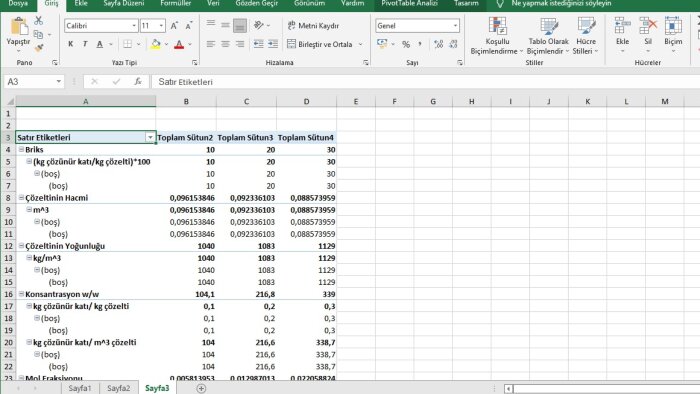
Task: Open the Ekle ribbon tab
Action: (81, 4)
